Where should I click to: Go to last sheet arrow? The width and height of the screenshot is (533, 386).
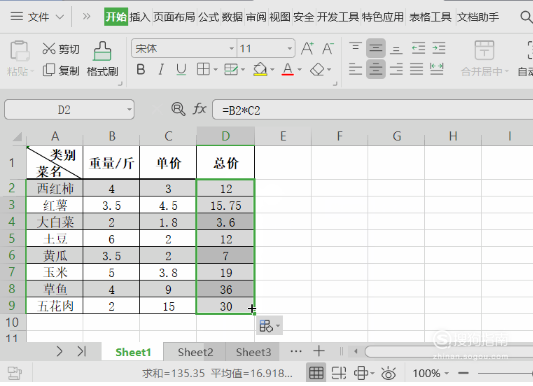tap(82, 351)
